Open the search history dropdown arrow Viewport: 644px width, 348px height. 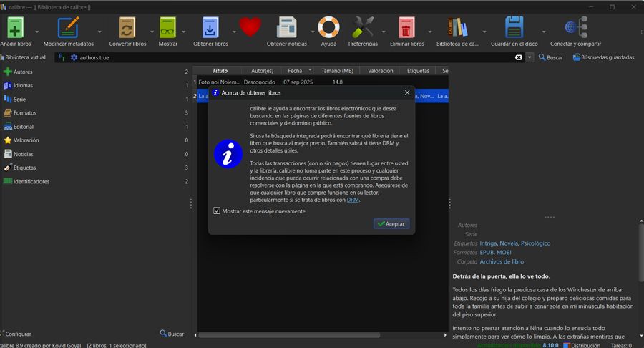pos(530,57)
